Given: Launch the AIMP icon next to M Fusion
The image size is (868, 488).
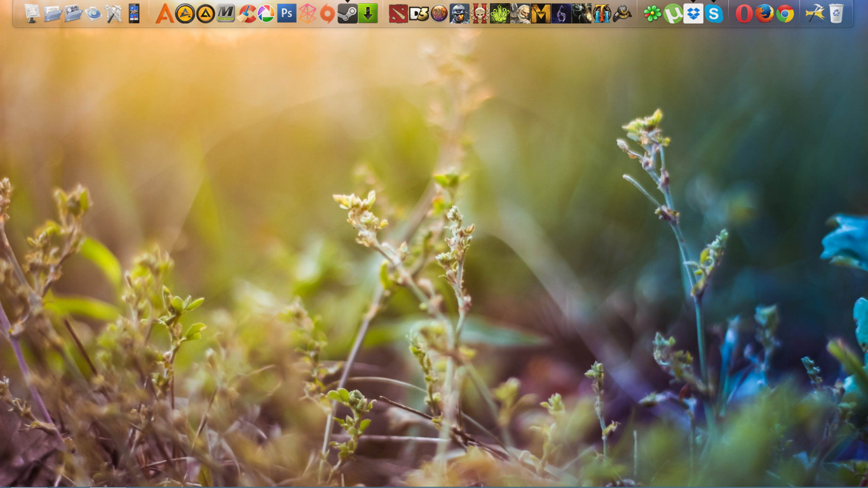Looking at the screenshot, I should 205,13.
